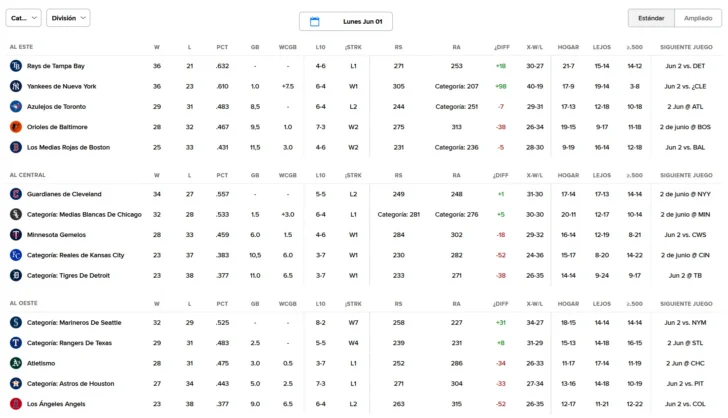Open Astros next game Jun 2 vs. PIT
Viewport: 728px width, 418px height.
point(685,384)
